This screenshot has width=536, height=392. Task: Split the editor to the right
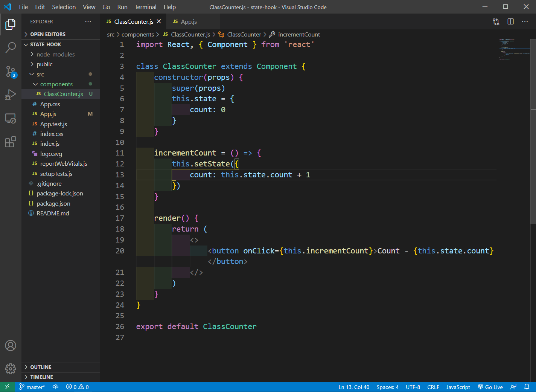point(510,22)
